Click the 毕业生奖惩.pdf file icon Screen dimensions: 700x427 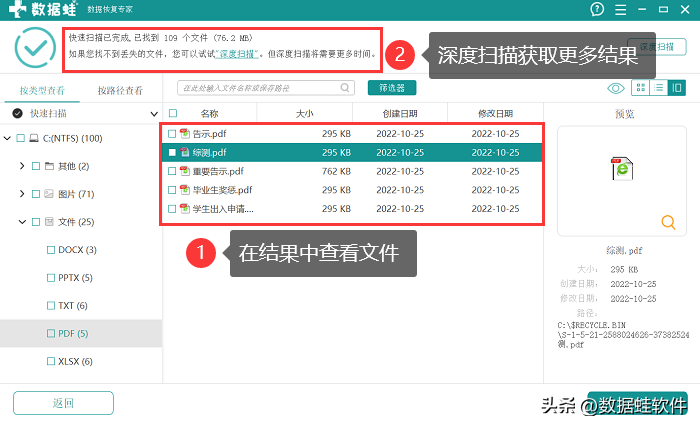click(x=185, y=189)
